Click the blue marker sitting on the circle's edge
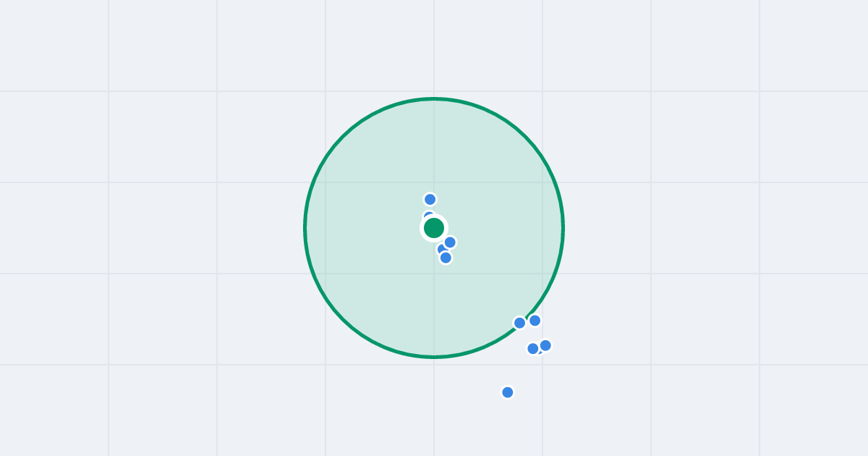This screenshot has width=868, height=456. pyautogui.click(x=519, y=323)
